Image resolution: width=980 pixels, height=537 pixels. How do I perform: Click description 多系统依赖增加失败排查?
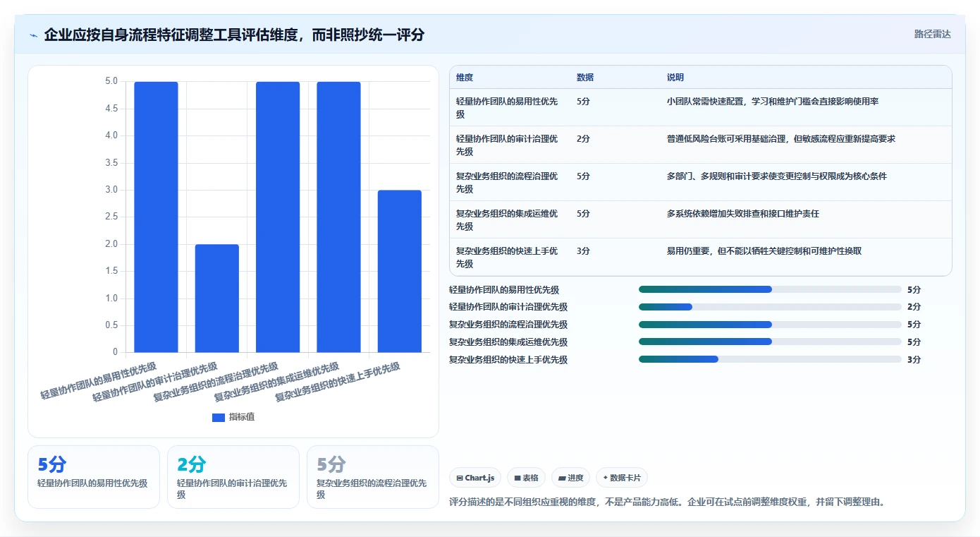pos(743,214)
